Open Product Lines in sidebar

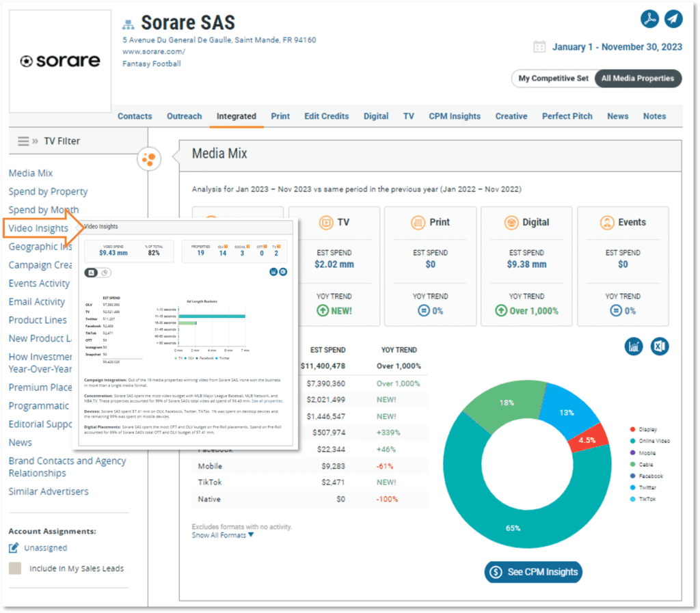point(38,320)
